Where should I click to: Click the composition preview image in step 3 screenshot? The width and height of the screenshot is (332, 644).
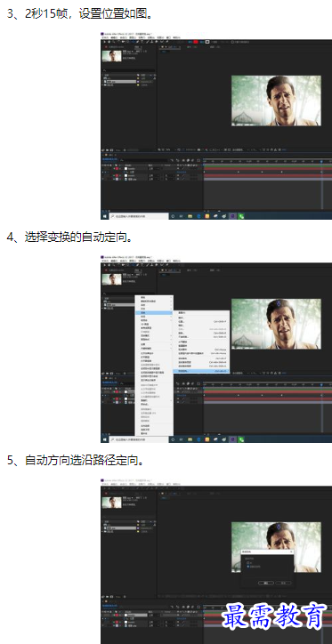click(x=276, y=101)
